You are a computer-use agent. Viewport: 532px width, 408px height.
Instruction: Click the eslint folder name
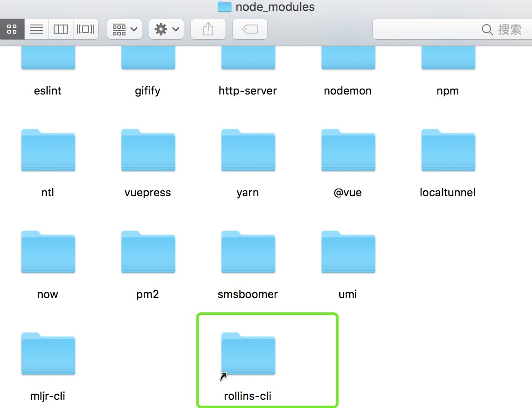[x=47, y=90]
